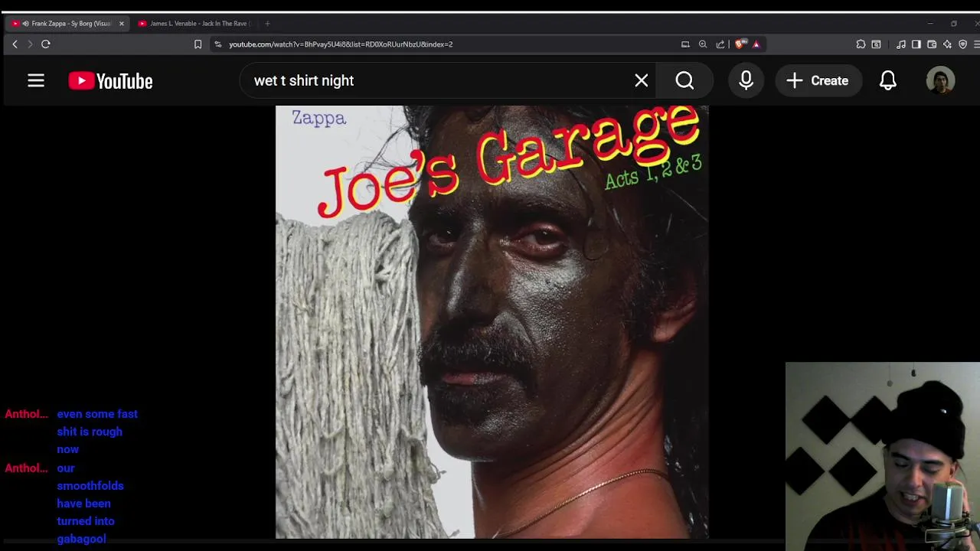The height and width of the screenshot is (551, 980).
Task: Open account avatar menu
Action: (940, 80)
